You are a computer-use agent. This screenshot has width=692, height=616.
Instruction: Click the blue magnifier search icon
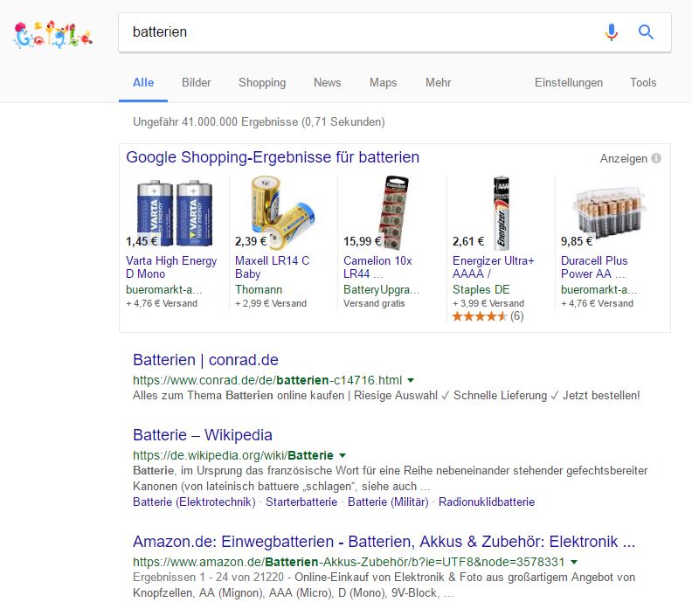tap(646, 32)
